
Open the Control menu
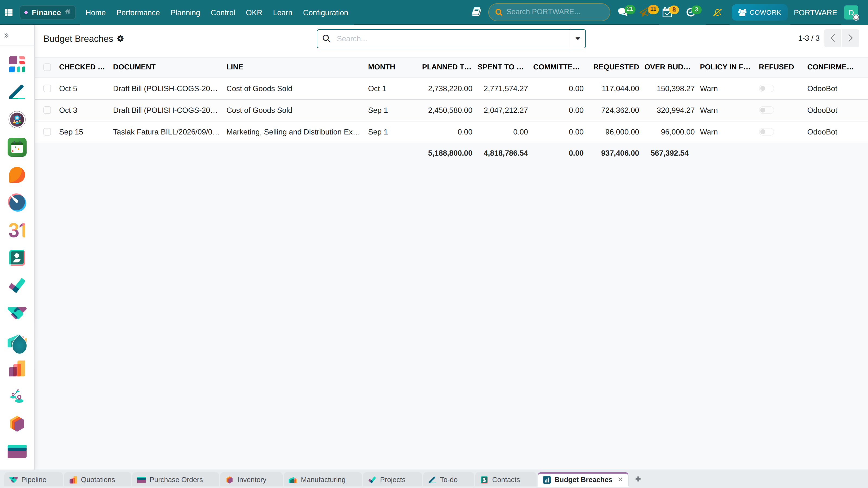(x=223, y=12)
